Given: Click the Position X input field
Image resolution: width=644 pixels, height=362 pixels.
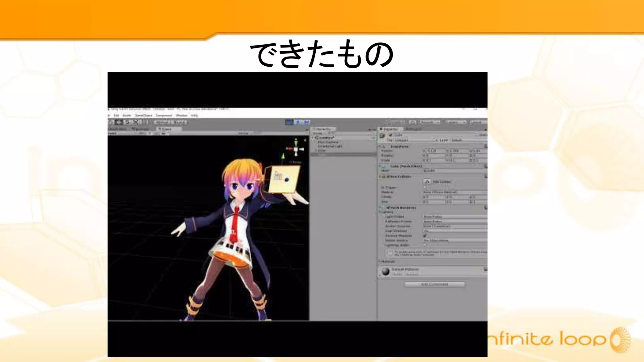Looking at the screenshot, I should pos(435,151).
